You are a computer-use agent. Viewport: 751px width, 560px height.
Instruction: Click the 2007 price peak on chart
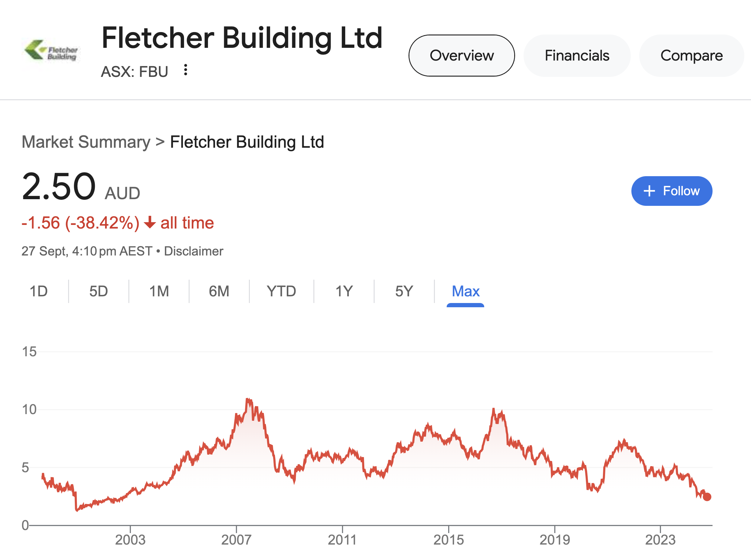click(249, 400)
